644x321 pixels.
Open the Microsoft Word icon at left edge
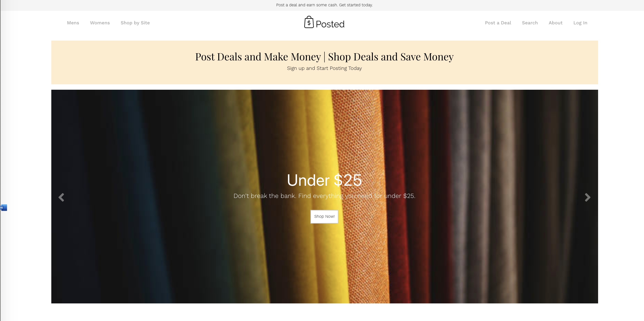(4, 208)
